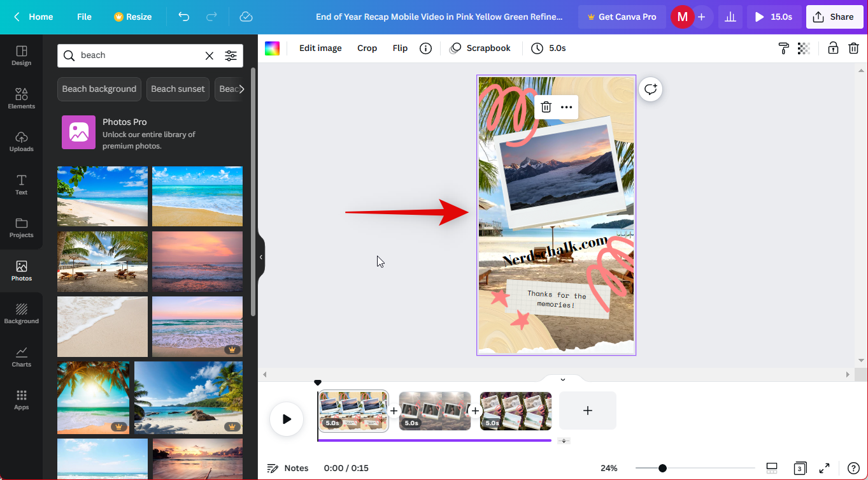Click the trash icon in top toolbar
The height and width of the screenshot is (480, 868).
[x=854, y=48]
